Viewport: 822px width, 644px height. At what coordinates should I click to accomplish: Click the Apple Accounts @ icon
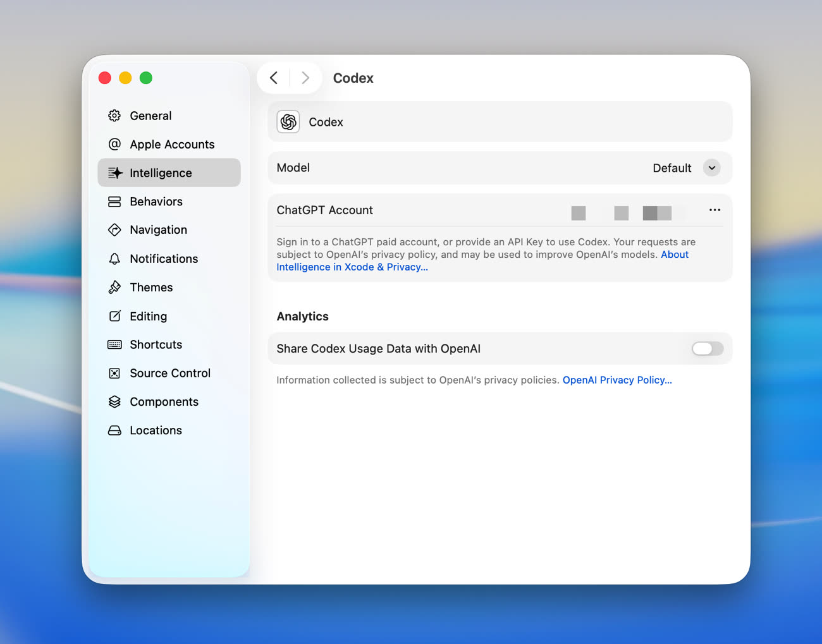point(114,144)
